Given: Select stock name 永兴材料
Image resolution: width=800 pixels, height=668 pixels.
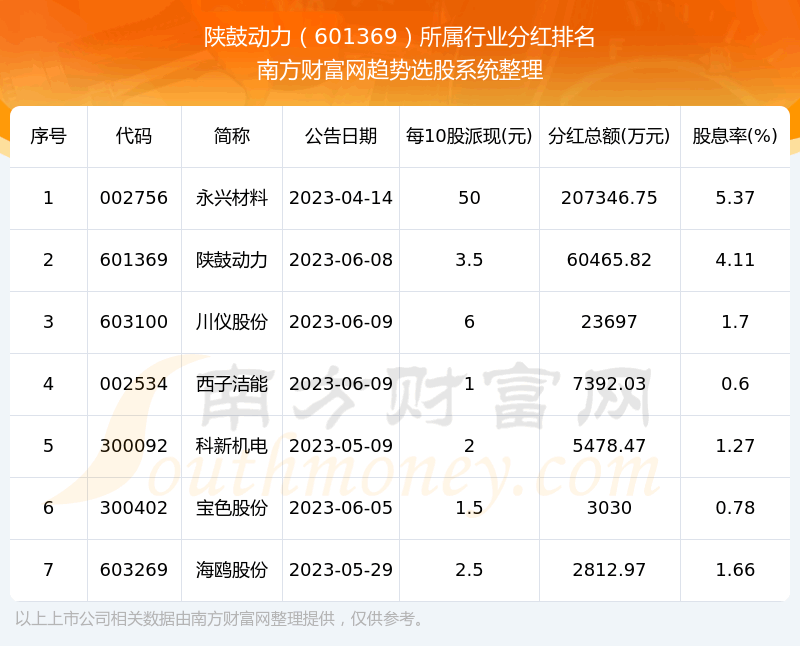Looking at the screenshot, I should coord(232,198).
